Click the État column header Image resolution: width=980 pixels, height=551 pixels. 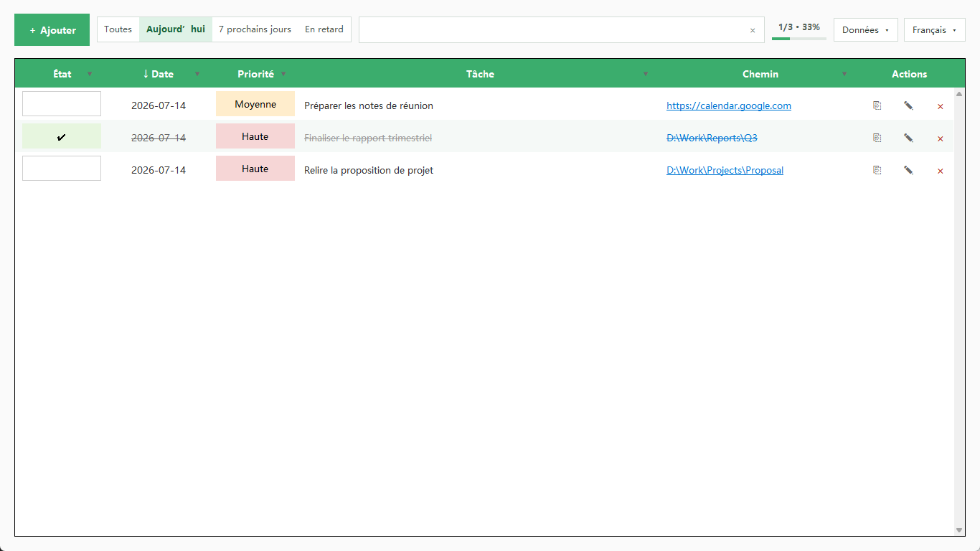(62, 74)
